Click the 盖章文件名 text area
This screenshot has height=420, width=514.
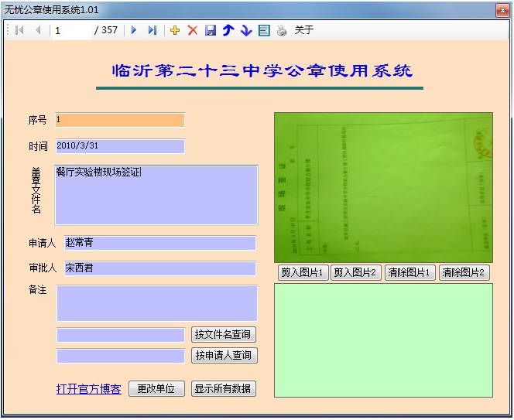[x=156, y=195]
